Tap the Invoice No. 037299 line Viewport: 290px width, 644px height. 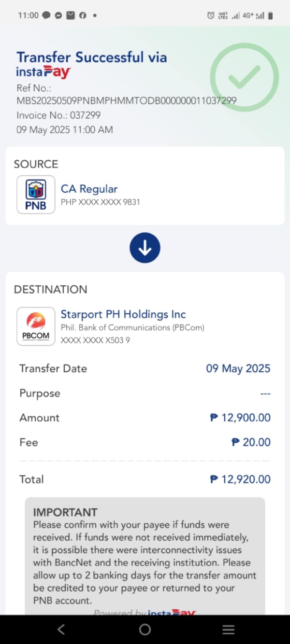pos(58,115)
